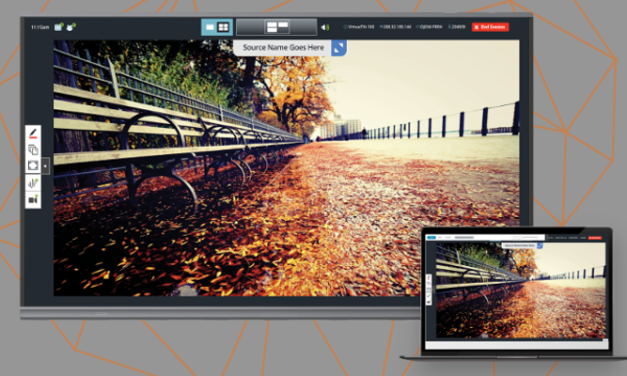Click the speaker volume icon

(325, 27)
